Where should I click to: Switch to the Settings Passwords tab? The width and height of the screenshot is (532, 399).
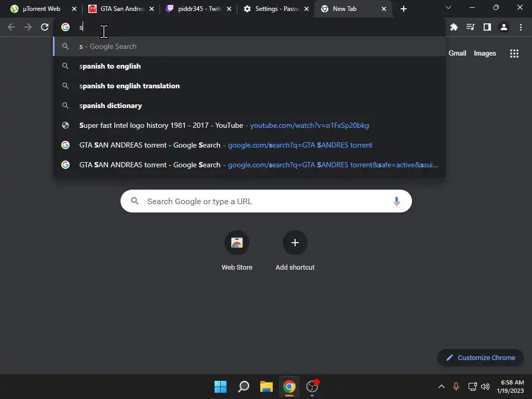272,9
